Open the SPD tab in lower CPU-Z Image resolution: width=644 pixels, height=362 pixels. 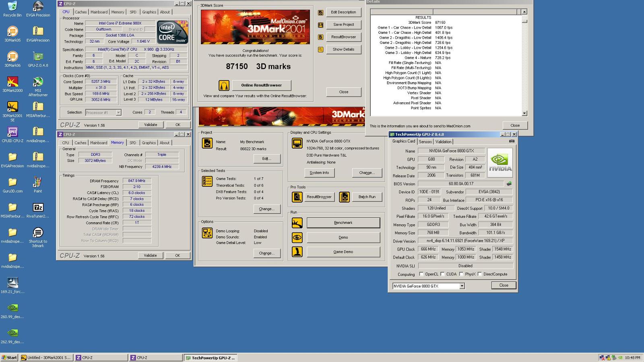[x=132, y=143]
